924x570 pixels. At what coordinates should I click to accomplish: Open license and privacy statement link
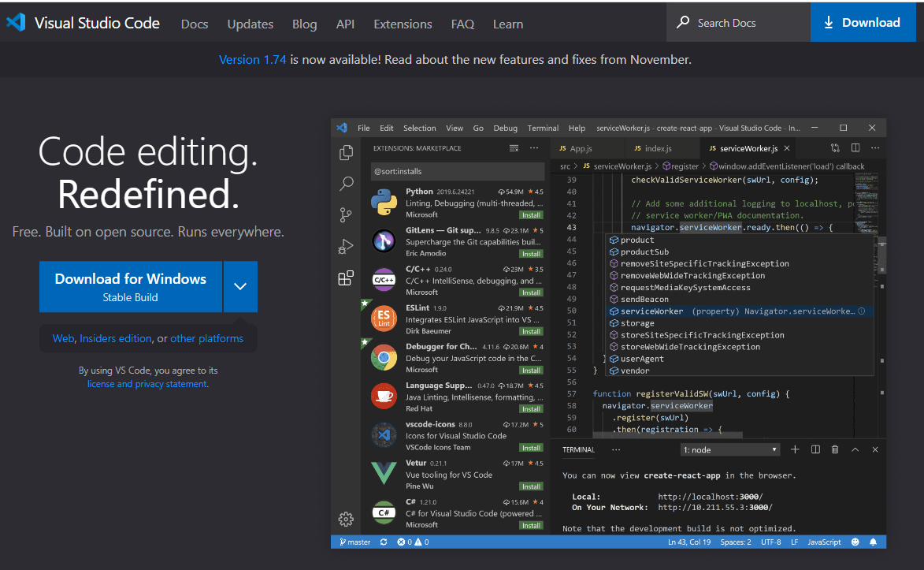pos(147,384)
